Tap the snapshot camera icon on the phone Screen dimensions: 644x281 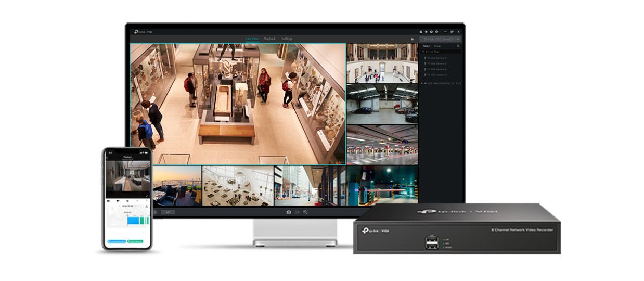point(108,201)
